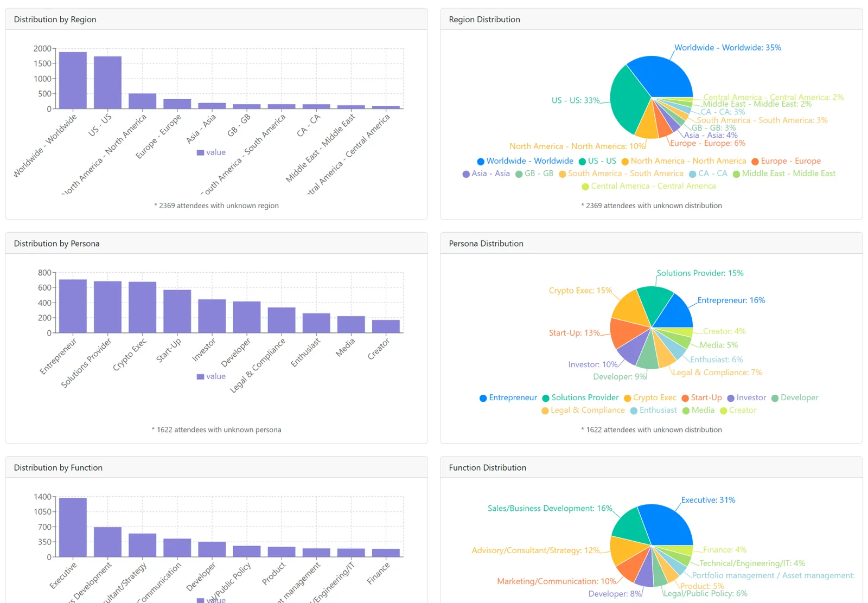
Task: Toggle Crypto Exec legend item under Persona pie
Action: [650, 397]
